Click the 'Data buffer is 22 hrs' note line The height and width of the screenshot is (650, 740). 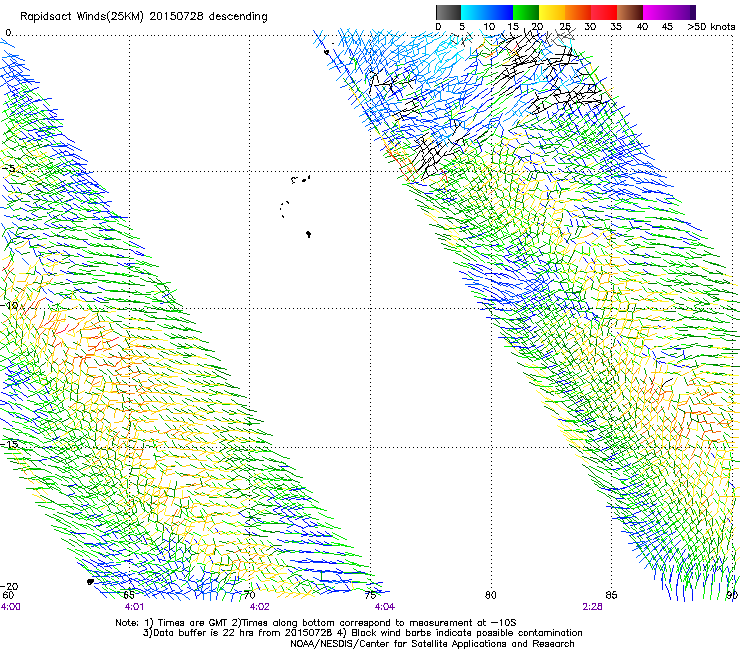point(362,633)
